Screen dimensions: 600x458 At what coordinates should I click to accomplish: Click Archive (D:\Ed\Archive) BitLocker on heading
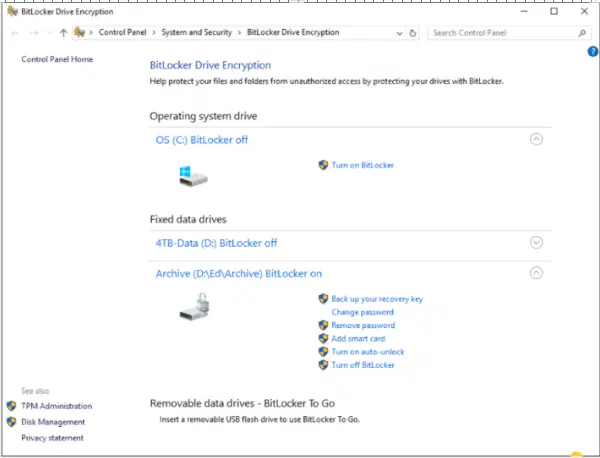click(239, 274)
